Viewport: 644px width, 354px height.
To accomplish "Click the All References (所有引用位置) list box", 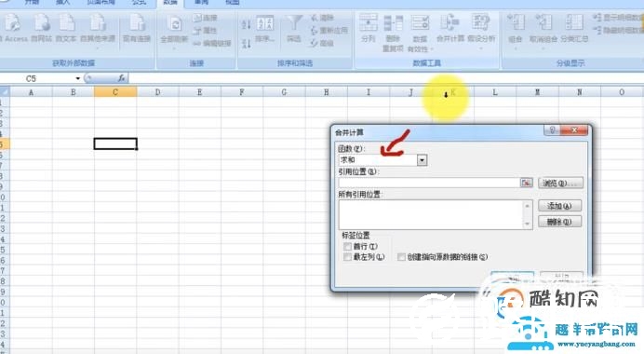I will click(x=431, y=214).
